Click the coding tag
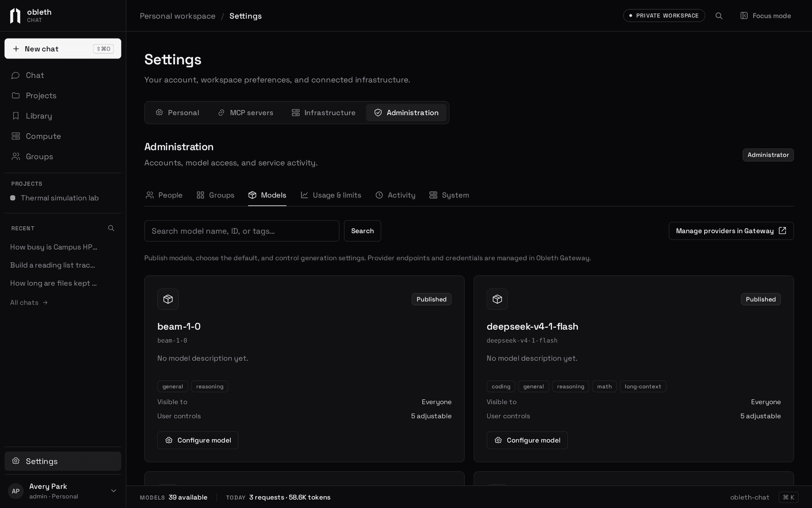Viewport: 812px width, 508px height. [501, 387]
